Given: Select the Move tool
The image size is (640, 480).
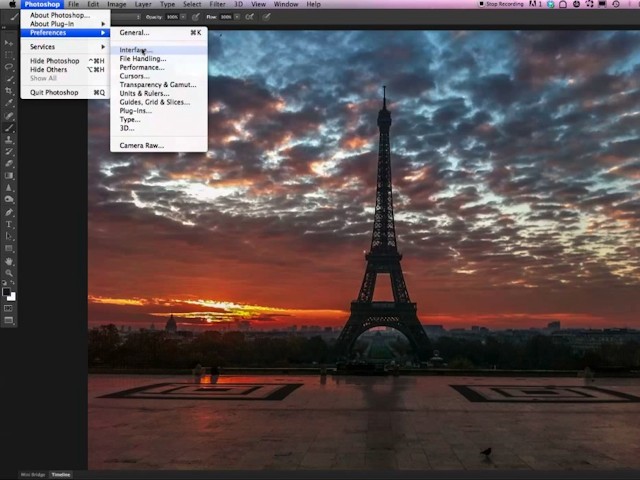Looking at the screenshot, I should pyautogui.click(x=9, y=43).
